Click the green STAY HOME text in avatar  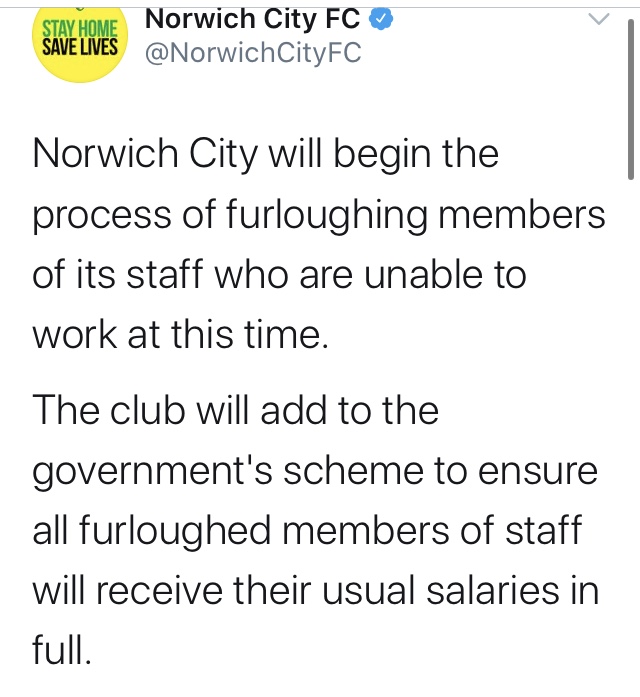(80, 29)
